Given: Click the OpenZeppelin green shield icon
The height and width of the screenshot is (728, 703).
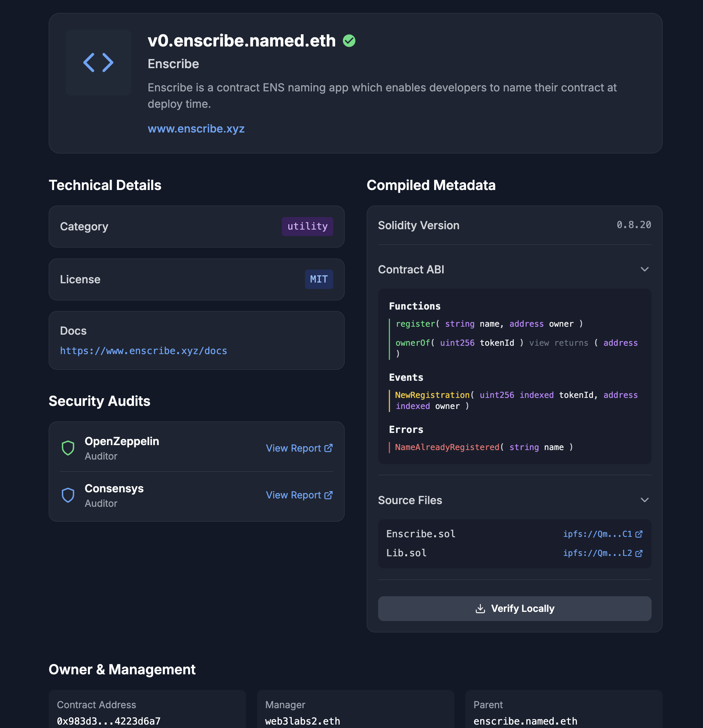Looking at the screenshot, I should 68,448.
